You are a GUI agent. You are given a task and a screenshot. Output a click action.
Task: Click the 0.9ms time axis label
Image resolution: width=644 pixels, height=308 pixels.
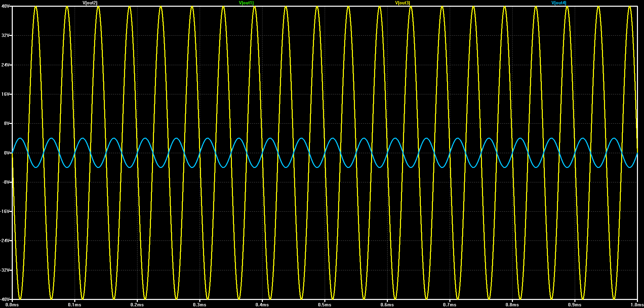click(x=575, y=305)
